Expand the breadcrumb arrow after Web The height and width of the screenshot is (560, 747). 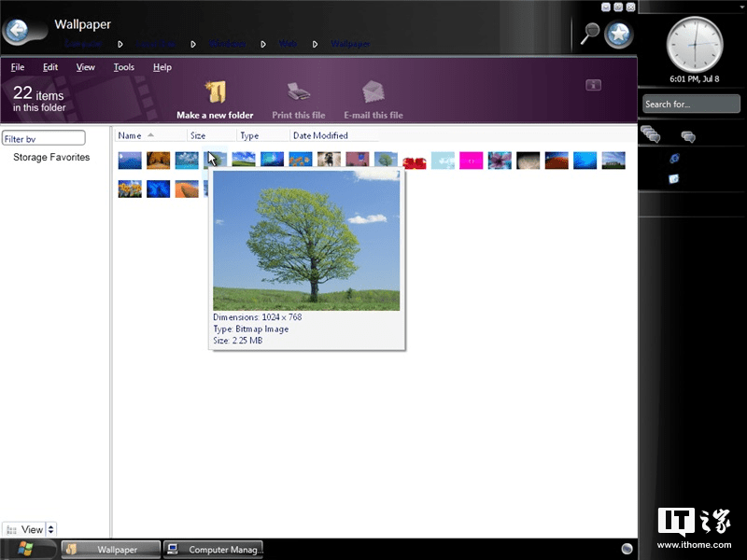coord(316,43)
